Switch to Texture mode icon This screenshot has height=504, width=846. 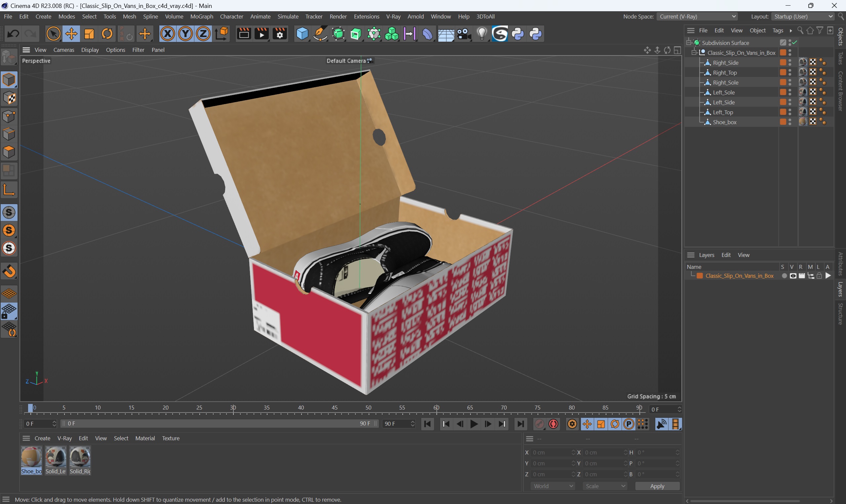pyautogui.click(x=9, y=98)
